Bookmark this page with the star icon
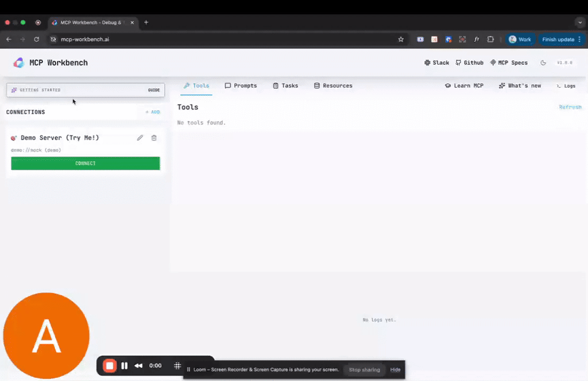The height and width of the screenshot is (381, 588). (401, 40)
